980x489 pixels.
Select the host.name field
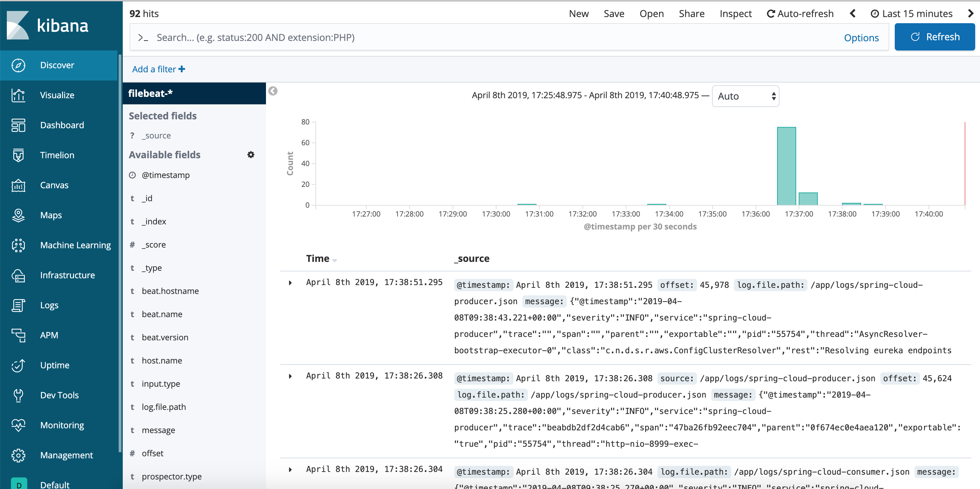click(x=162, y=361)
